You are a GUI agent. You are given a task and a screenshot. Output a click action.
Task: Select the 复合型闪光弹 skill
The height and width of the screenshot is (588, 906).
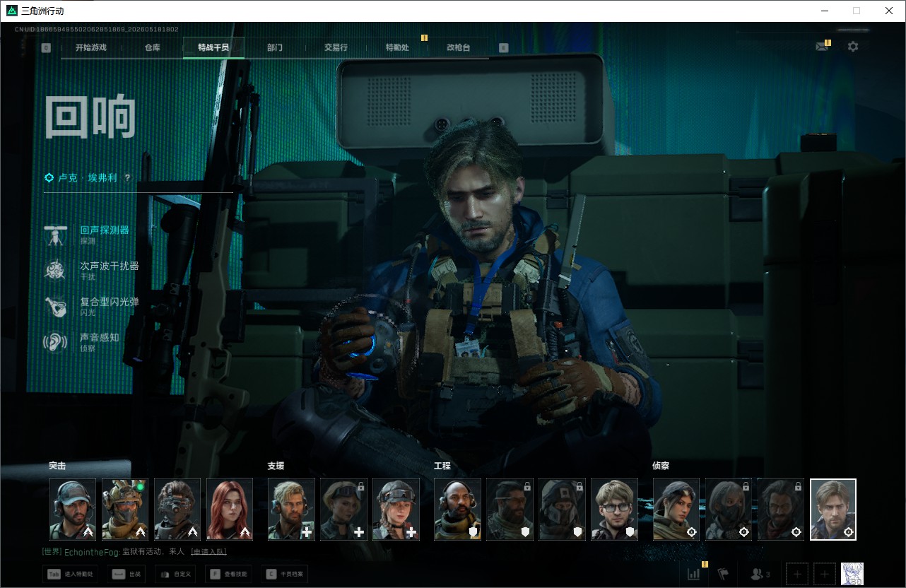92,305
